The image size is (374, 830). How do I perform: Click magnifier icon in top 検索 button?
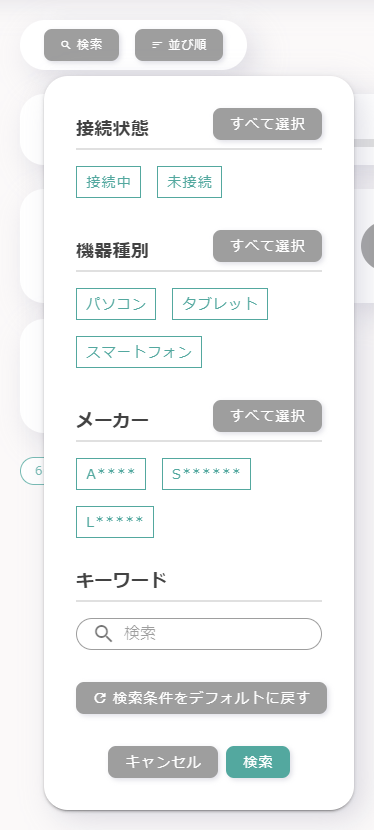point(66,45)
